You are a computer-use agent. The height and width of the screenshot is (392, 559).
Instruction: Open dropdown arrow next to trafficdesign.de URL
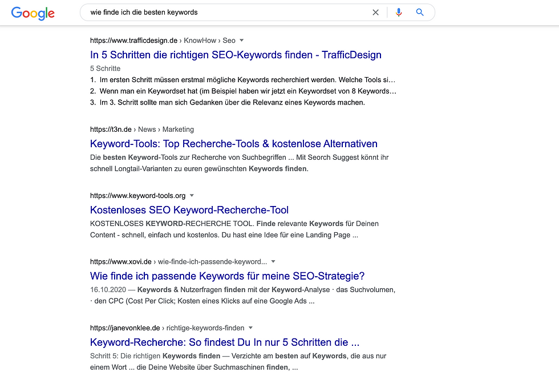pos(241,41)
